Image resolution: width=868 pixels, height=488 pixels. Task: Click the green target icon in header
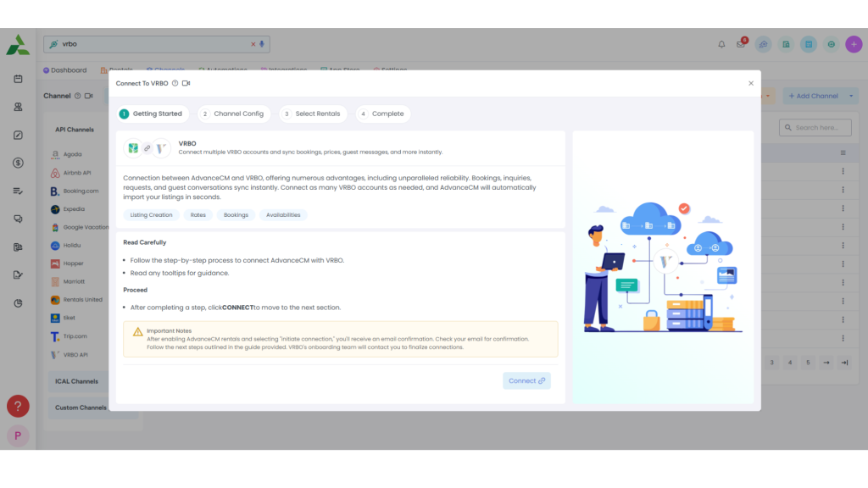[831, 44]
